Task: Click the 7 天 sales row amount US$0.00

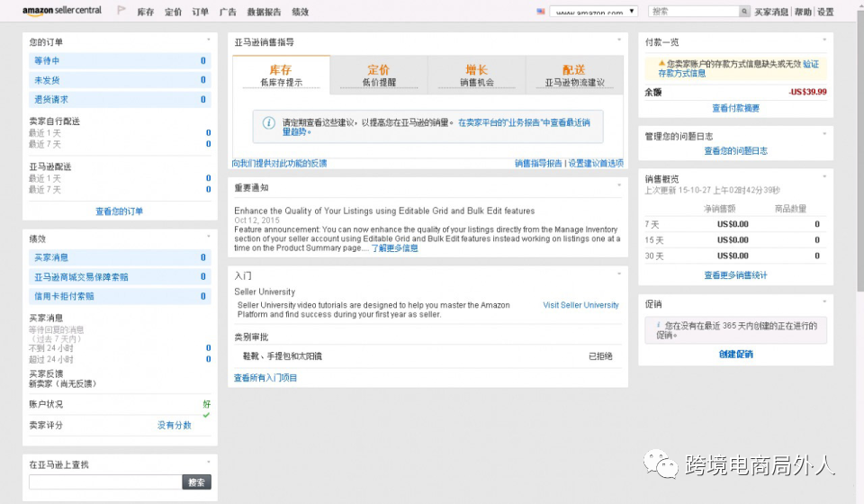Action: 733,223
